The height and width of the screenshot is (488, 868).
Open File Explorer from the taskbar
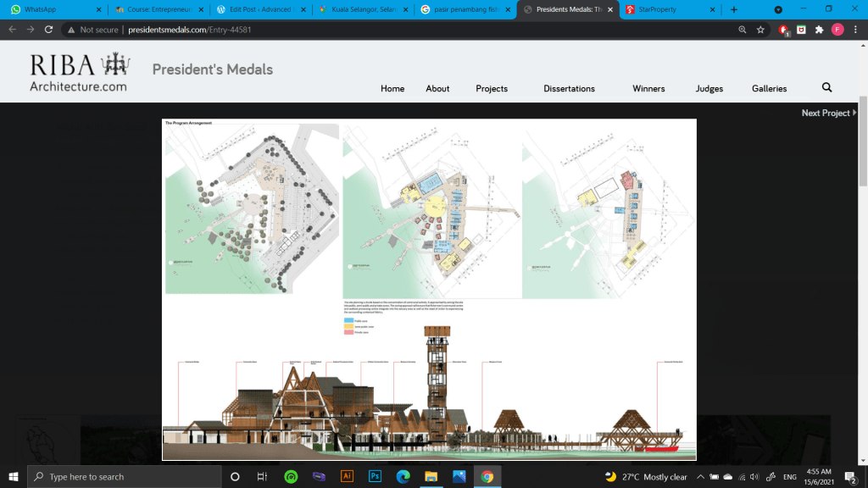[430, 477]
